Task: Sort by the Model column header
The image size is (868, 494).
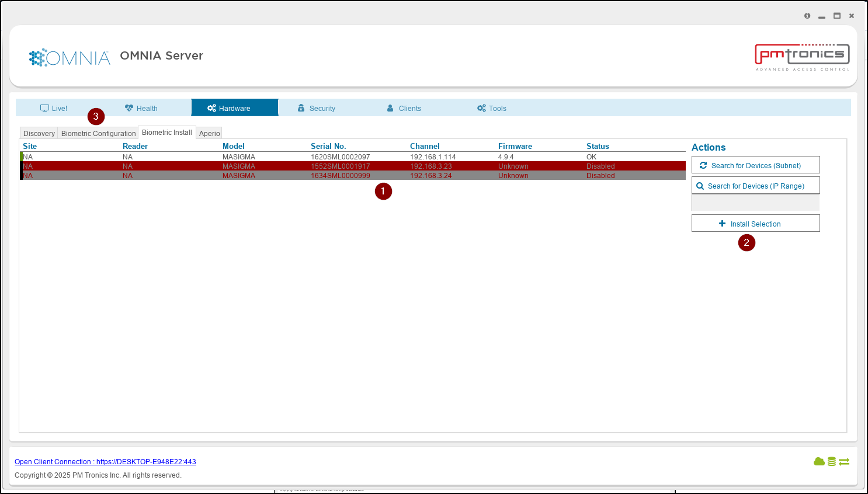Action: tap(233, 146)
